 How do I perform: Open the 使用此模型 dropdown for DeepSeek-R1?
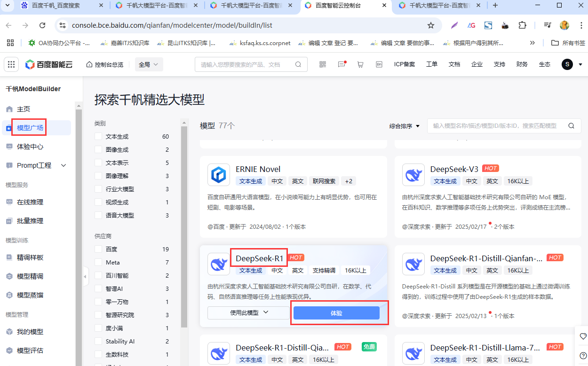(x=249, y=313)
